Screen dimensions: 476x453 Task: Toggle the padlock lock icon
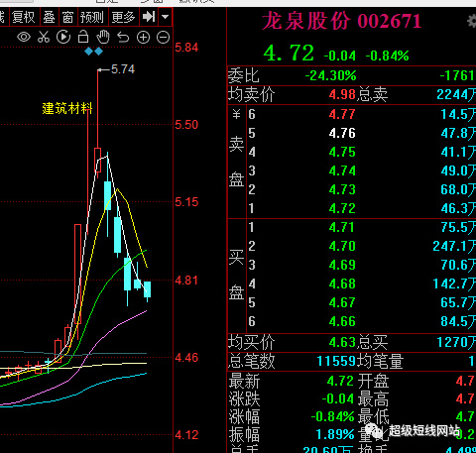tap(83, 37)
